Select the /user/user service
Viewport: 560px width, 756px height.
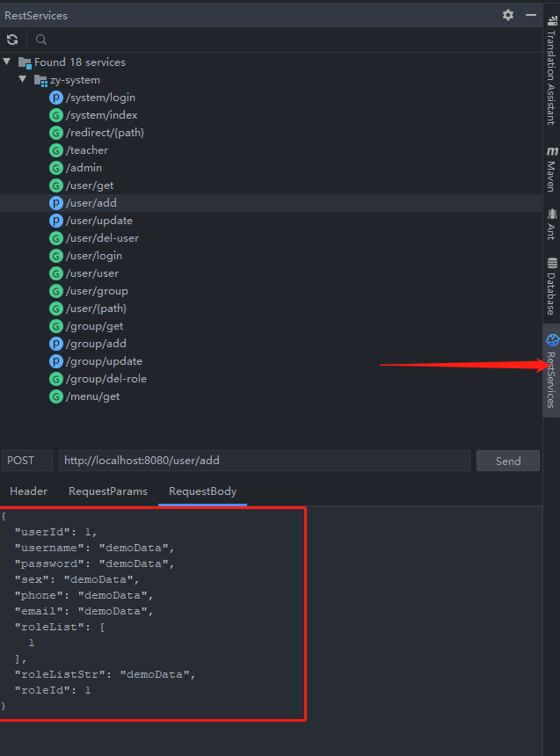coord(92,273)
